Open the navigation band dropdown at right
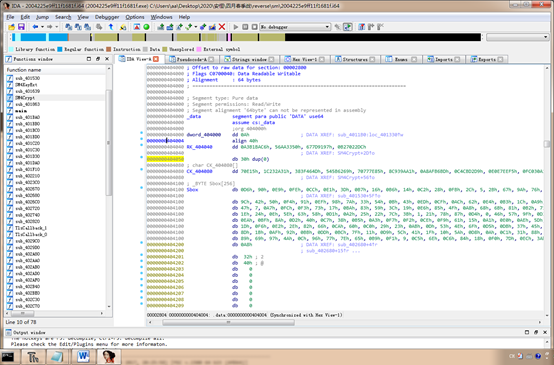Viewport: 554px width, 365px height. click(517, 37)
